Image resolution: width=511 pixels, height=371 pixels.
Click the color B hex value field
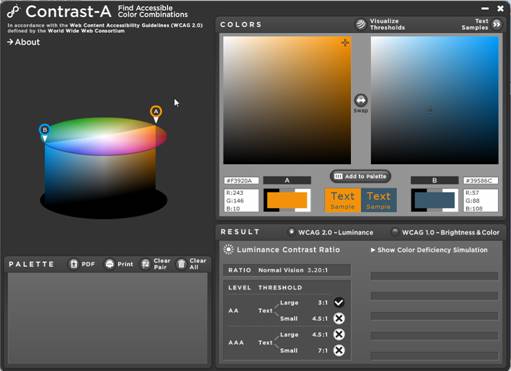[x=480, y=181]
